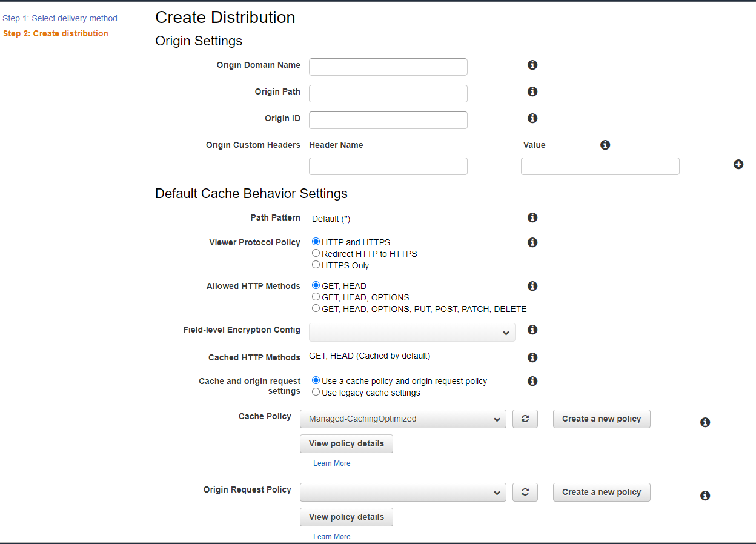The image size is (756, 544).
Task: Show info for Field-level Encryption Config
Action: pyautogui.click(x=532, y=330)
